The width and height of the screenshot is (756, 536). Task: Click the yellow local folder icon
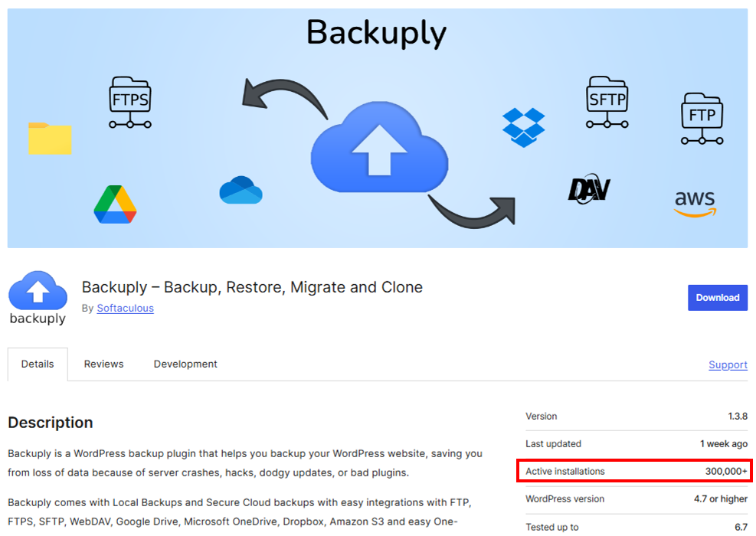click(49, 139)
